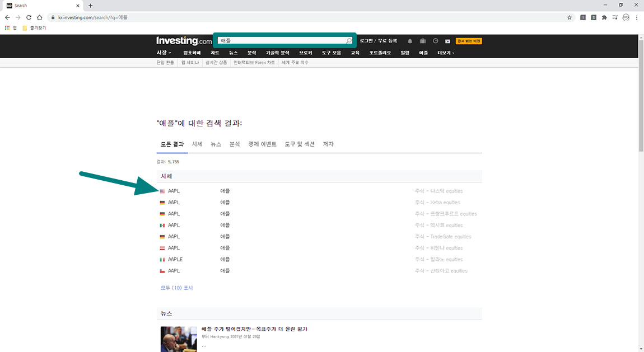Click the browser home icon

(39, 18)
